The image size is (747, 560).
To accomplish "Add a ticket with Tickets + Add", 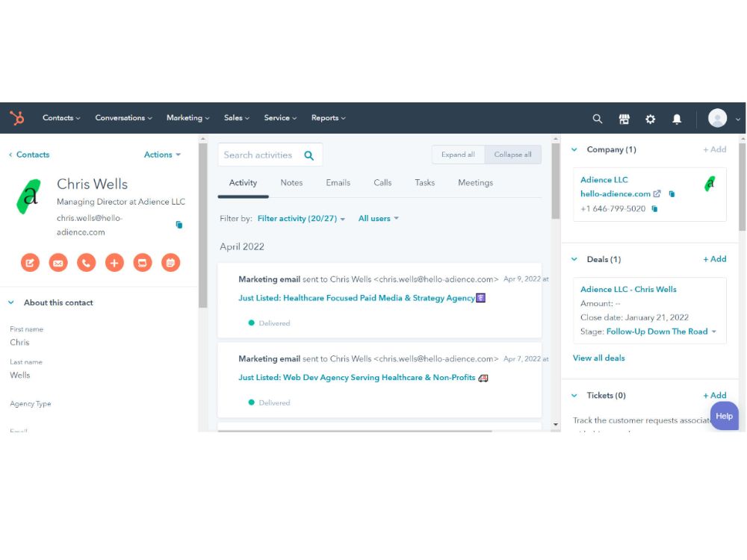I will [715, 395].
